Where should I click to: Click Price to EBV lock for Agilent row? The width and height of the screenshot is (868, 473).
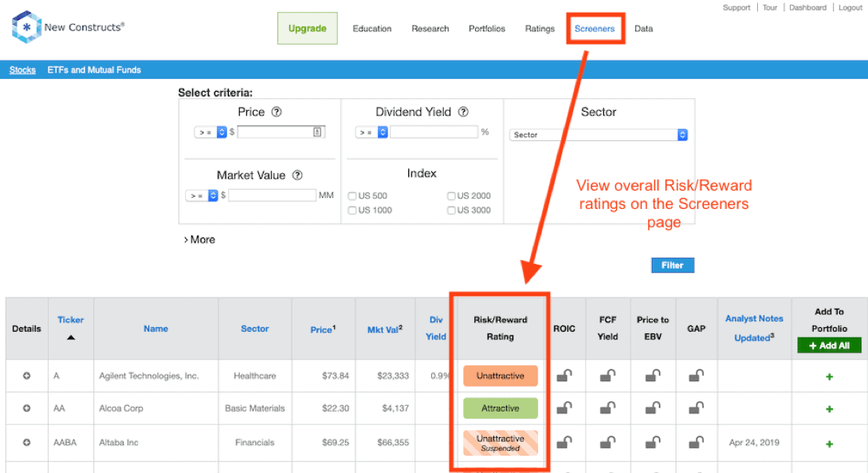(653, 376)
